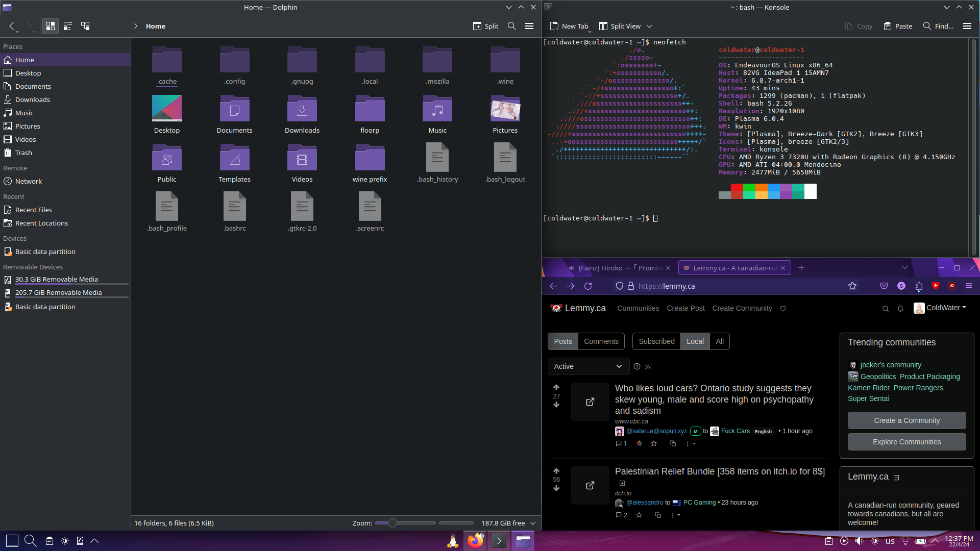Launch Firefox from the taskbar

tap(475, 541)
